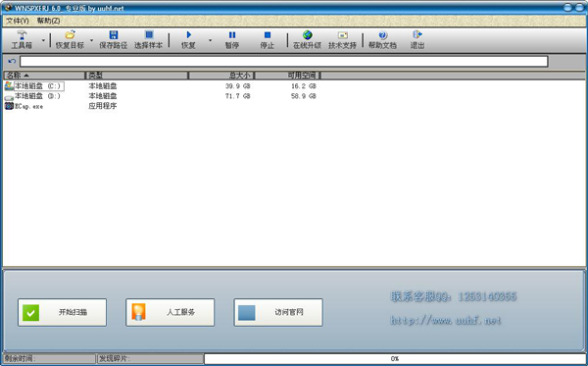Click the HCap.exe application icon

tap(9, 106)
